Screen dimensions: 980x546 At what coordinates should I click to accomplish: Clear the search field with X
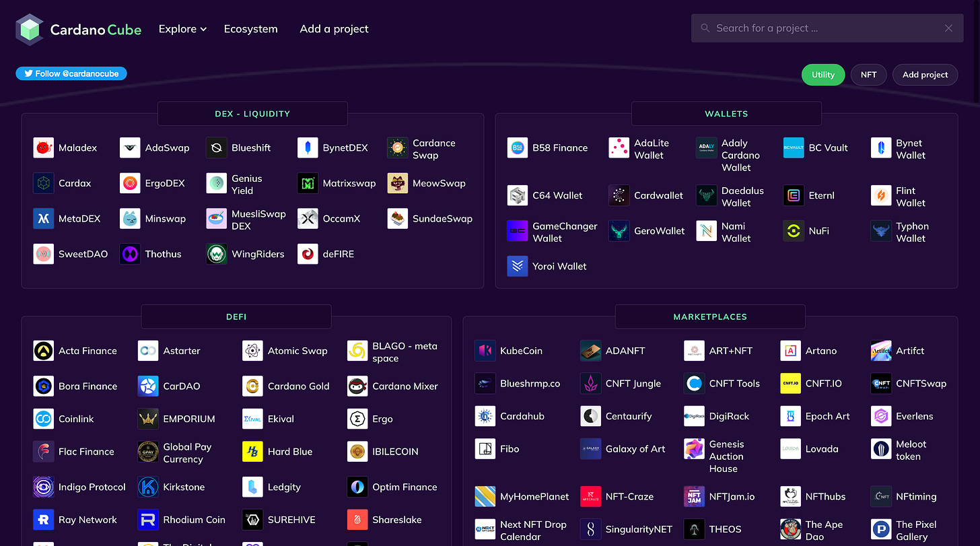[948, 28]
